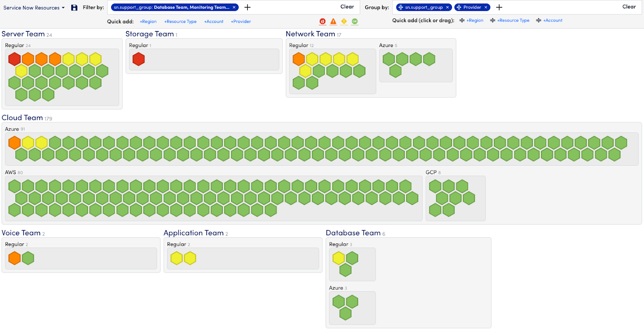The image size is (644, 331).
Task: Quick add +Region to the filter
Action: click(x=148, y=22)
